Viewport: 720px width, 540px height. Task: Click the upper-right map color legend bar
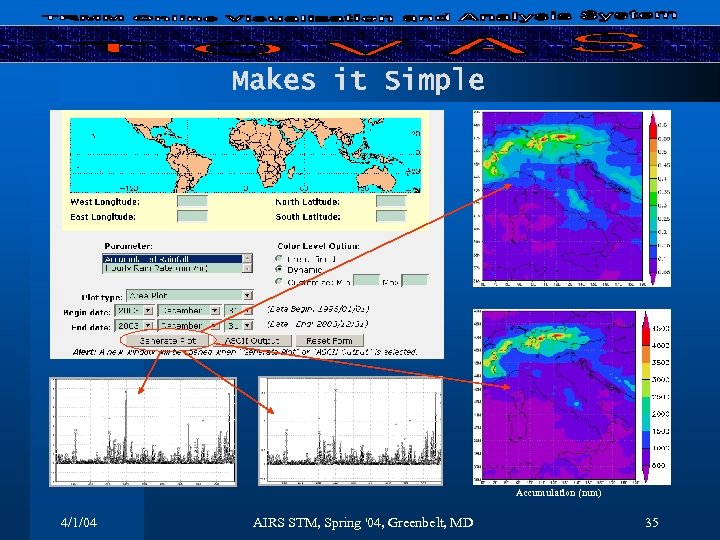pyautogui.click(x=652, y=198)
